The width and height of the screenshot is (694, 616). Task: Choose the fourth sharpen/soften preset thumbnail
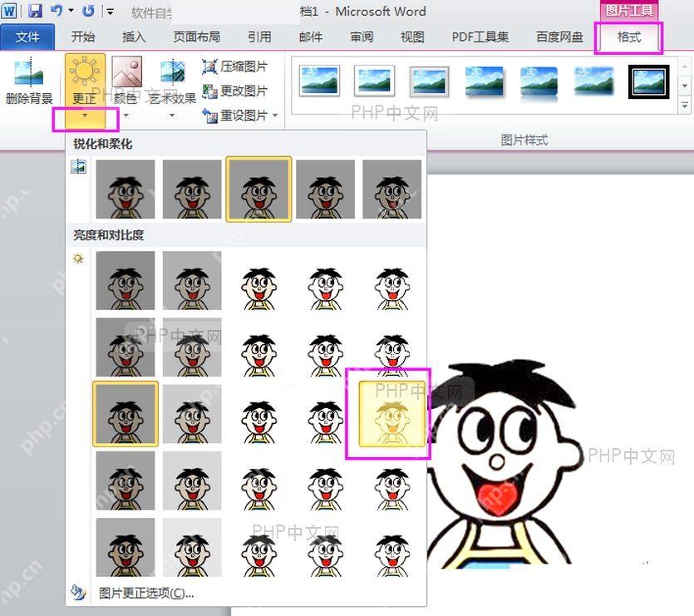click(x=325, y=189)
